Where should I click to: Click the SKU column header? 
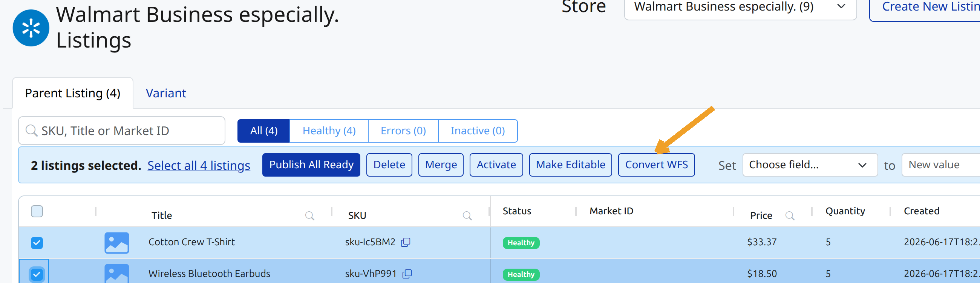pyautogui.click(x=357, y=215)
